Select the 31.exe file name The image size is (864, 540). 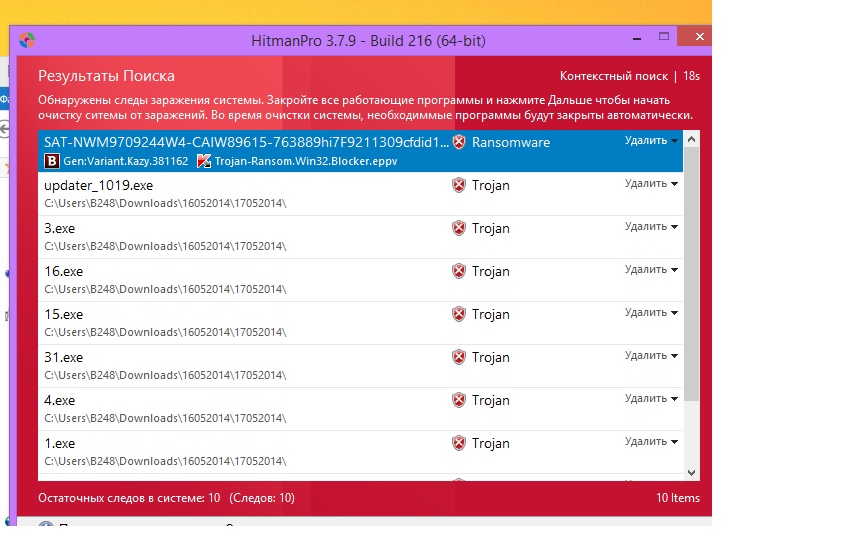click(63, 357)
